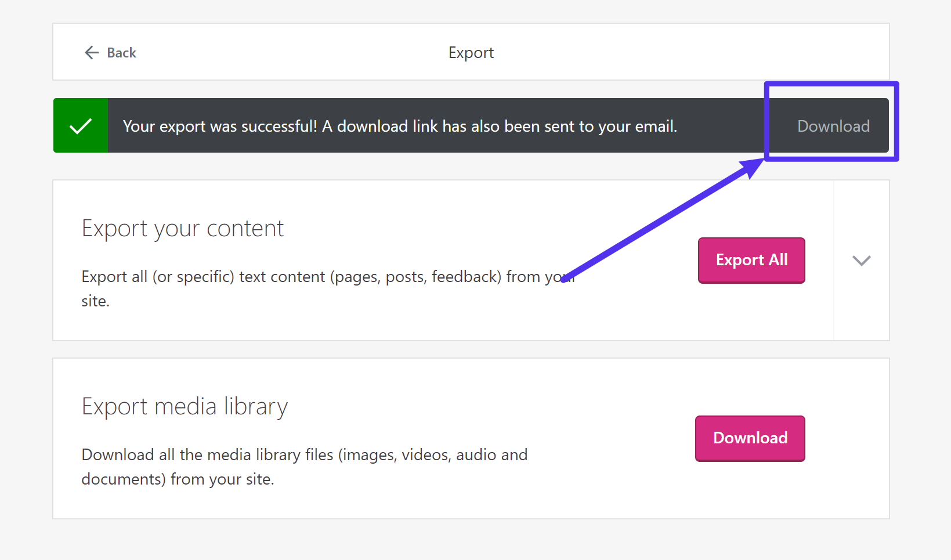
Task: Download the media library files
Action: 749,438
